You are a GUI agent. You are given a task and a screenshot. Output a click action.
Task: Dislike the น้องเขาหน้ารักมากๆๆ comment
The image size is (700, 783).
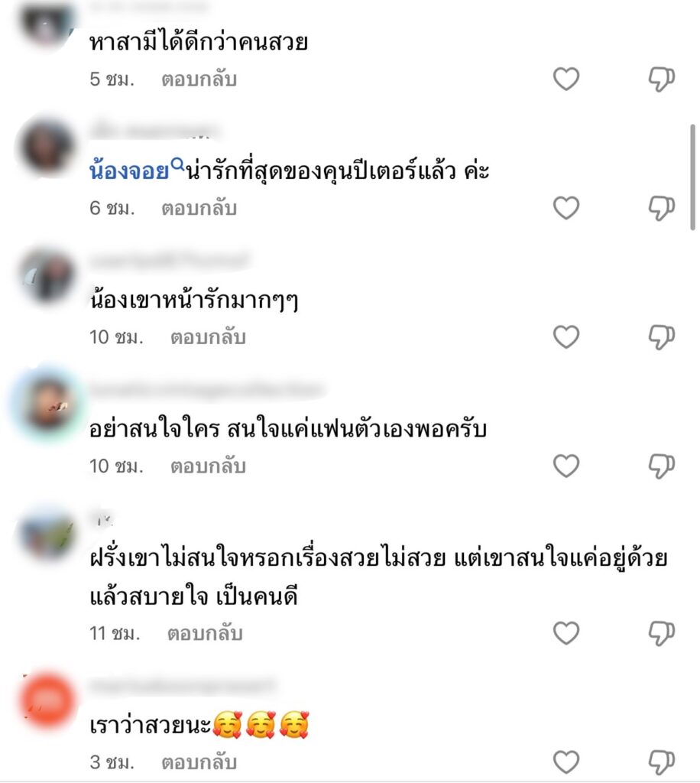tap(662, 336)
